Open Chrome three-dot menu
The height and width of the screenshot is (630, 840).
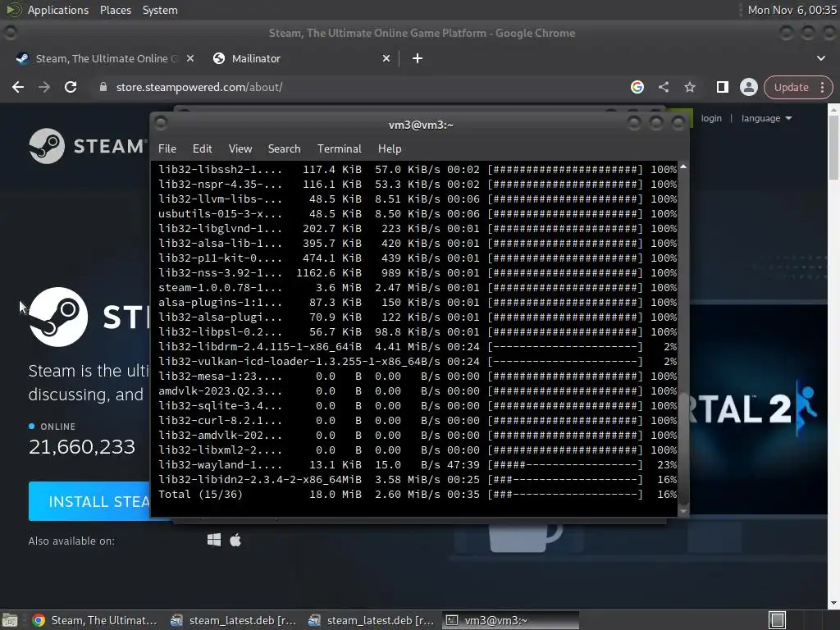[822, 87]
